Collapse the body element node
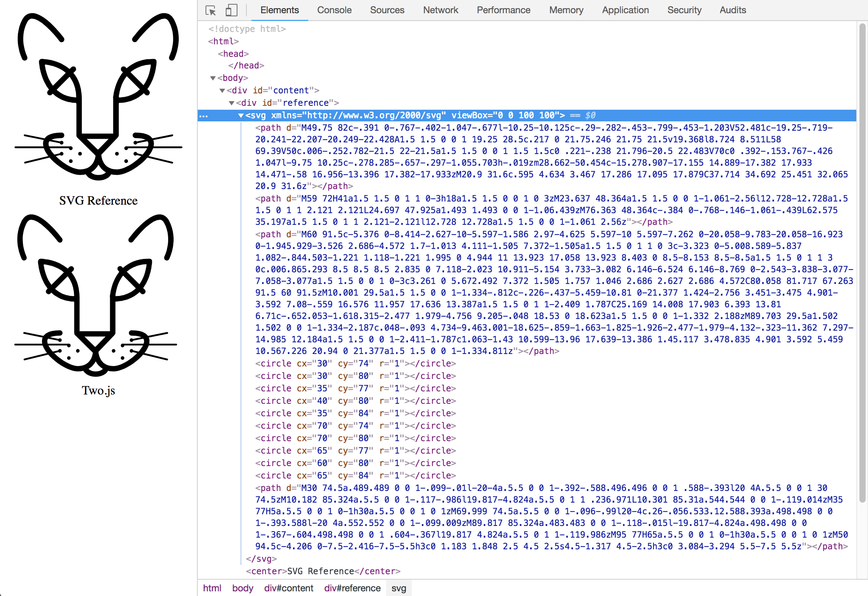 click(213, 78)
